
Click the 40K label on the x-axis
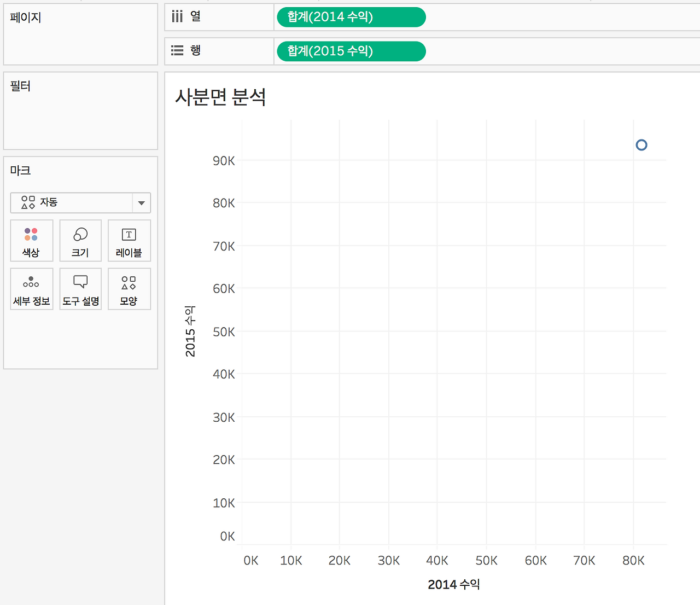pyautogui.click(x=437, y=560)
